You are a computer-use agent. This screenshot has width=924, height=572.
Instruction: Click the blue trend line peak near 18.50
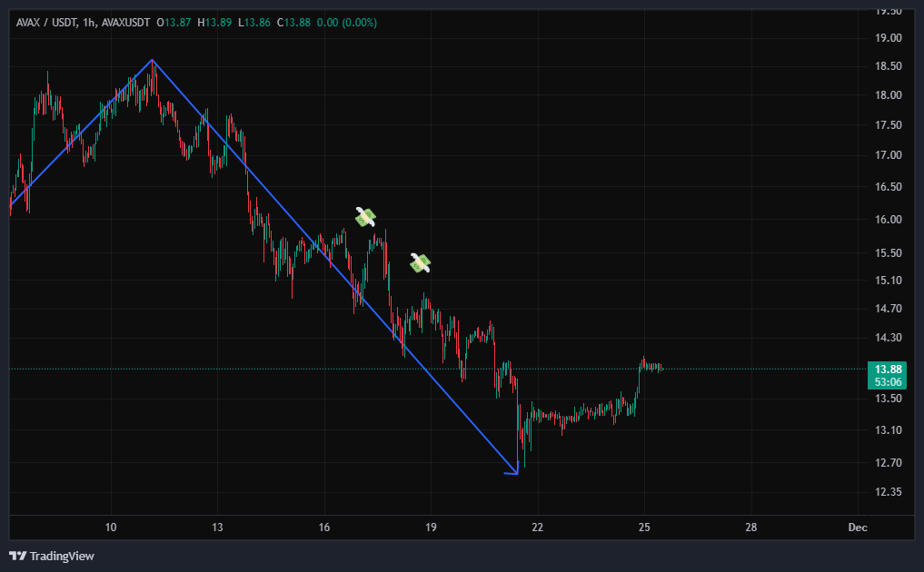point(152,60)
